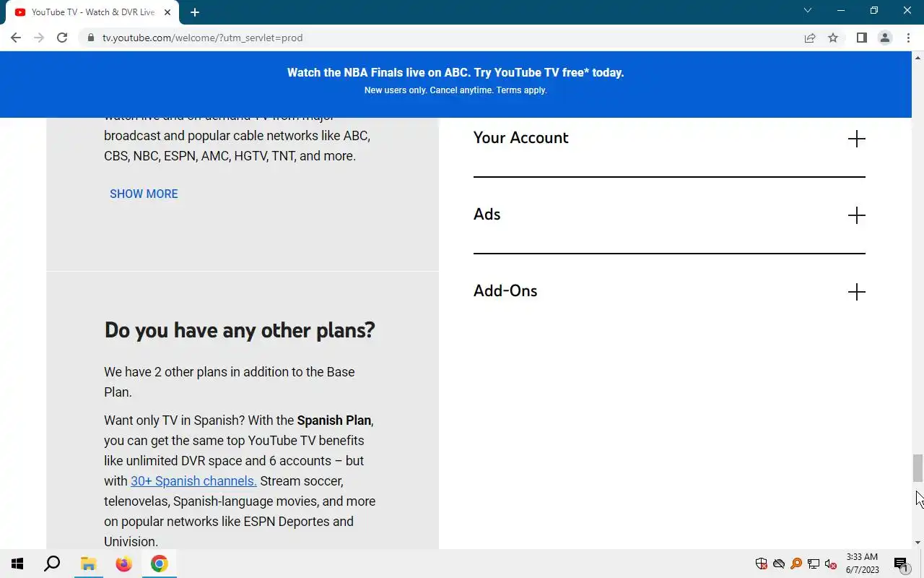The height and width of the screenshot is (578, 924).
Task: Bookmark this tab with the star
Action: 833,38
